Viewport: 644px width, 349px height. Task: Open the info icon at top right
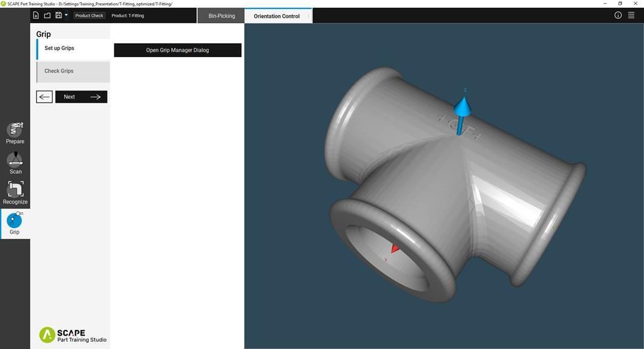tap(618, 15)
